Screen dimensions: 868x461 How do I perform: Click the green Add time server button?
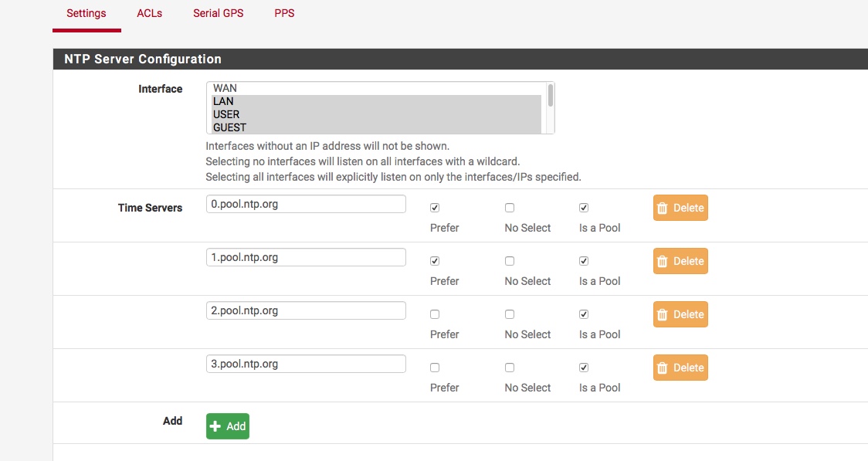pyautogui.click(x=228, y=426)
